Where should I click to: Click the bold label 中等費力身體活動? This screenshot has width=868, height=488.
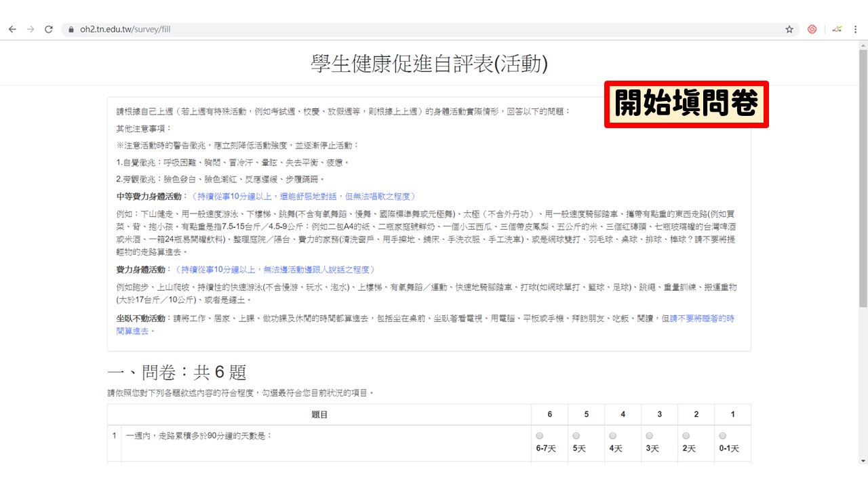(x=149, y=197)
